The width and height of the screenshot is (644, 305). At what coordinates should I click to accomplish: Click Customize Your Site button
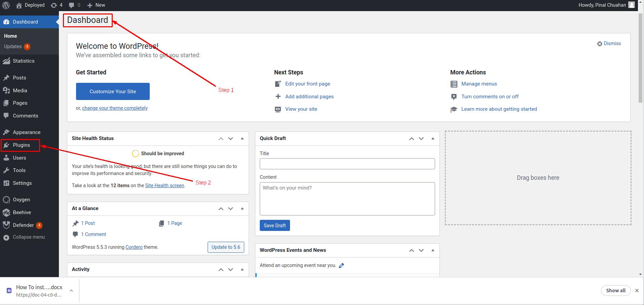click(x=113, y=91)
